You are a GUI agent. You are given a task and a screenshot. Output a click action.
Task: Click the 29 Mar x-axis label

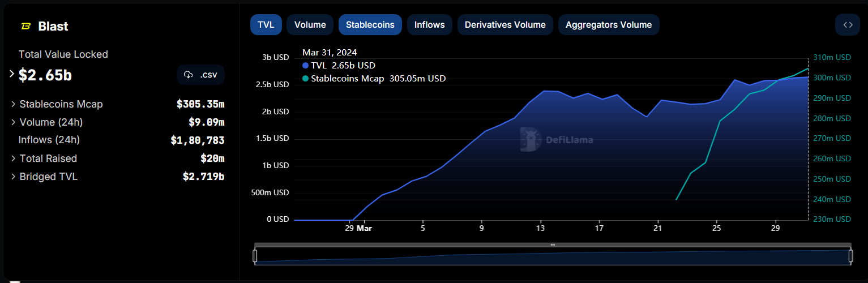pyautogui.click(x=358, y=229)
